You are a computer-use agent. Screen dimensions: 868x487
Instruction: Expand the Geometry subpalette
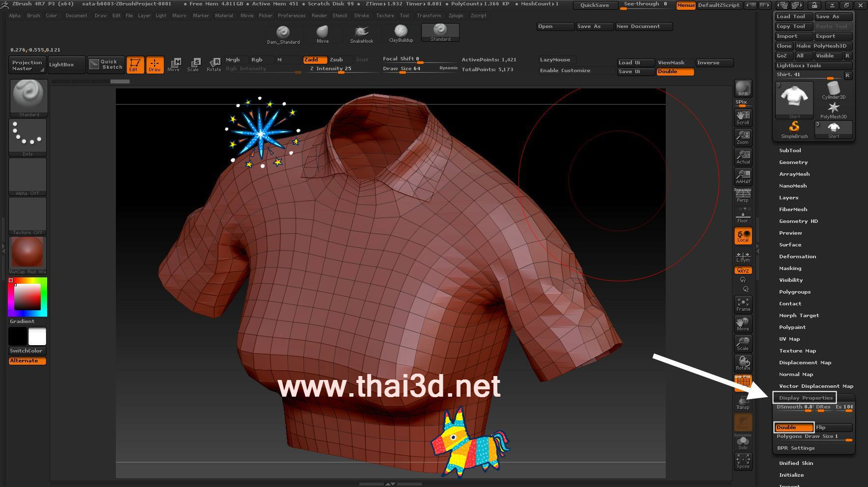793,162
